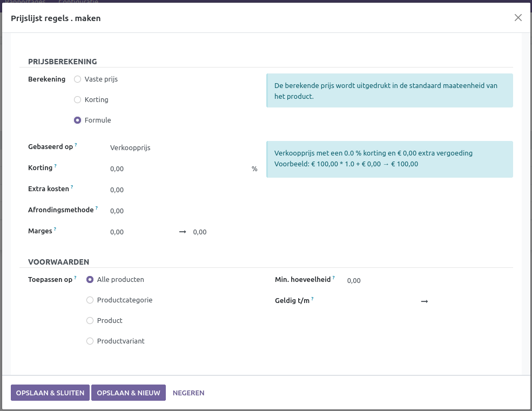Click help icon for Min. hoeveelheid
This screenshot has height=411, width=532.
point(334,278)
